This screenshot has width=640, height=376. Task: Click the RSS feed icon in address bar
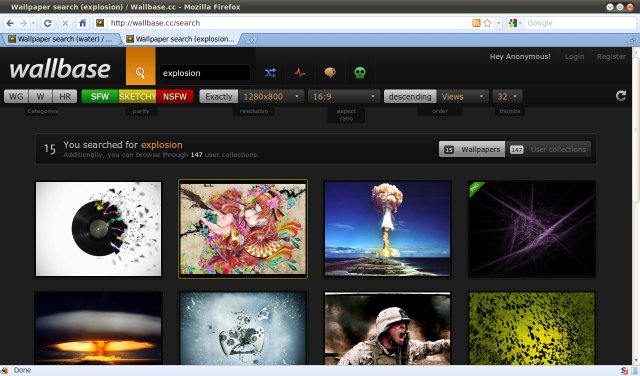click(476, 23)
